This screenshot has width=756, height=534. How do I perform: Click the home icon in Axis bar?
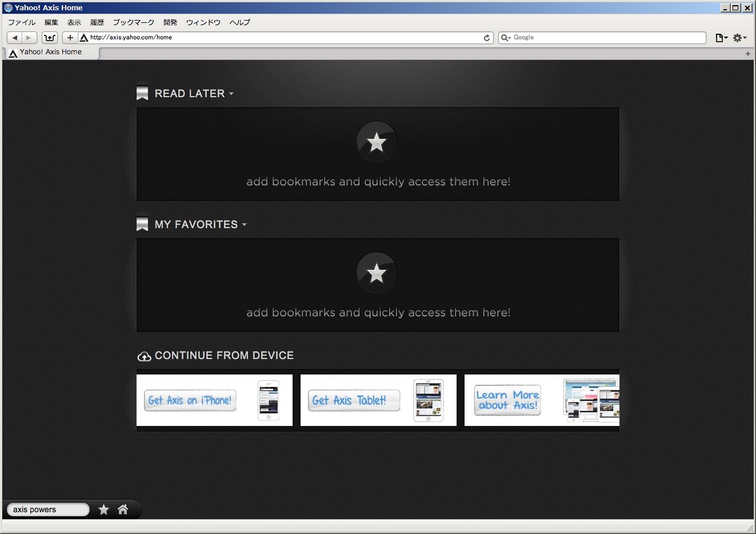coord(123,509)
